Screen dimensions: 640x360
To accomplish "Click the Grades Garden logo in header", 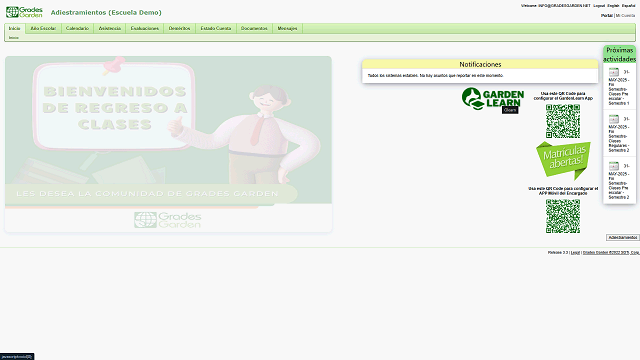I will pyautogui.click(x=24, y=12).
